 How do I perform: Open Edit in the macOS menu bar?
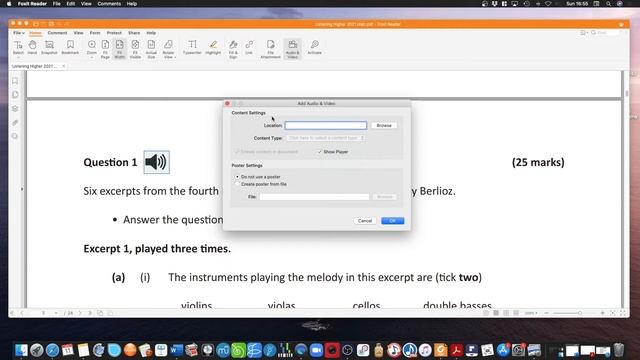(x=71, y=4)
